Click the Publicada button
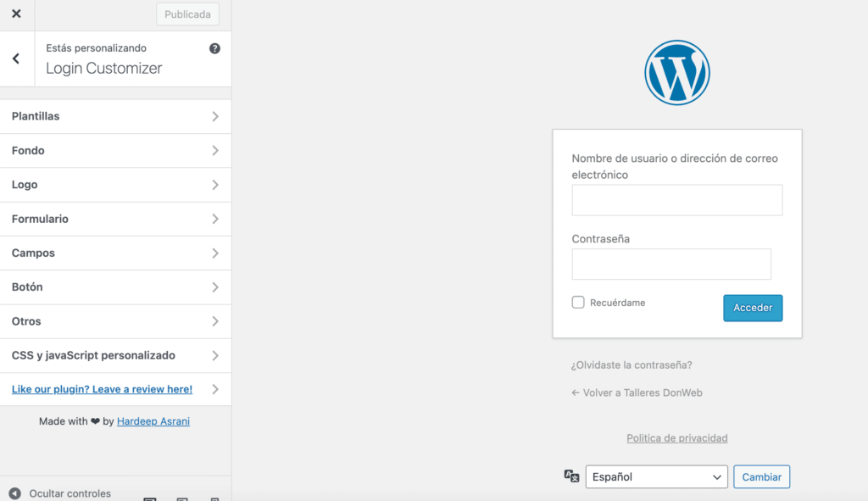 [187, 14]
